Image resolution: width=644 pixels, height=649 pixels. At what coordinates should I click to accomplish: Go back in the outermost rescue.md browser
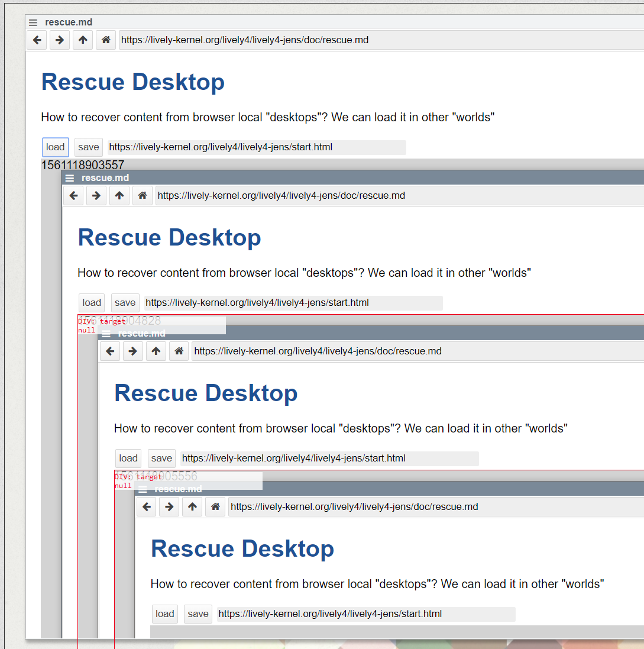tap(37, 40)
